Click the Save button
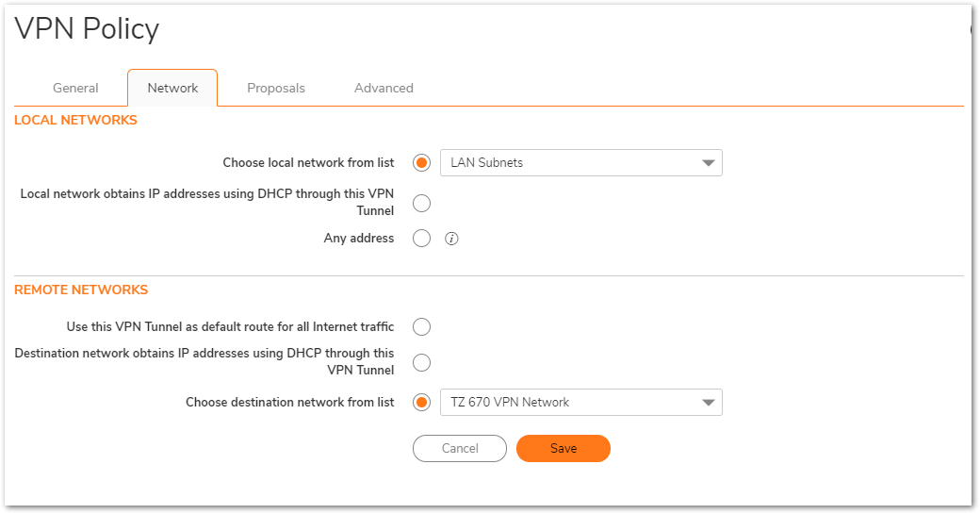980x514 pixels. pyautogui.click(x=563, y=448)
